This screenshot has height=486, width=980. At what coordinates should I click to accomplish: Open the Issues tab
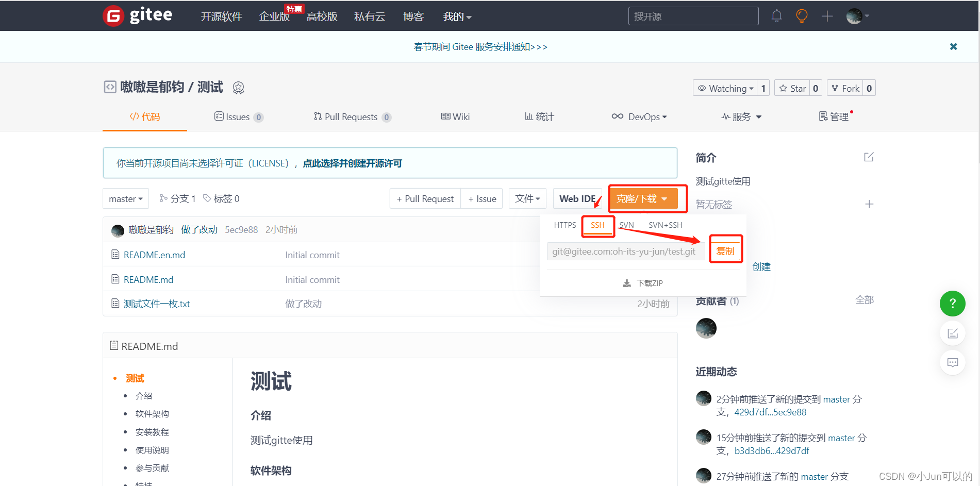pyautogui.click(x=239, y=116)
